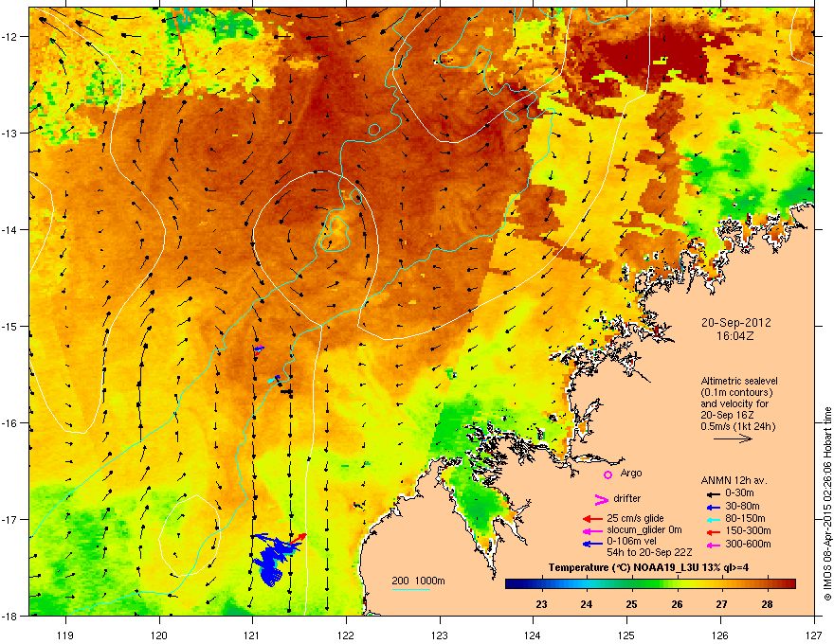Image resolution: width=834 pixels, height=644 pixels.
Task: Click the 16:04Z time label
Action: [x=735, y=336]
